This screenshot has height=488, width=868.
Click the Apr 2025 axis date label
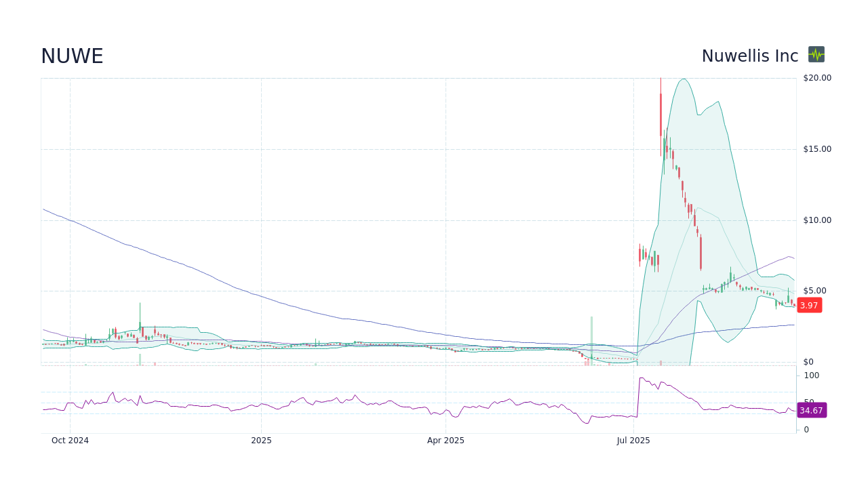(x=446, y=440)
